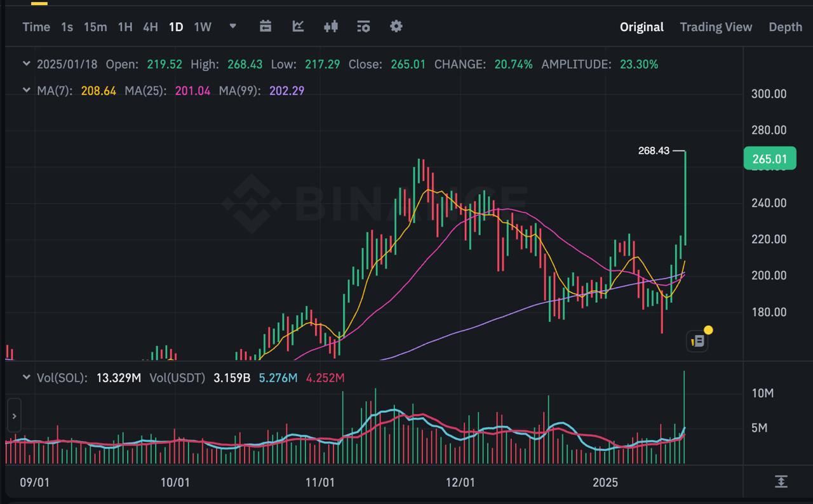Switch to the 1s interval
The width and height of the screenshot is (813, 504).
(x=67, y=27)
